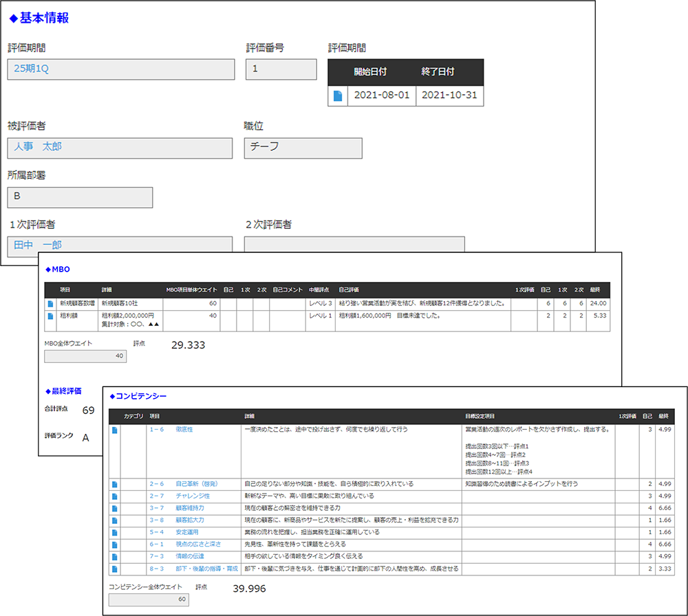
Task: Click the 田中 一郎 first evaluator link
Action: point(38,245)
